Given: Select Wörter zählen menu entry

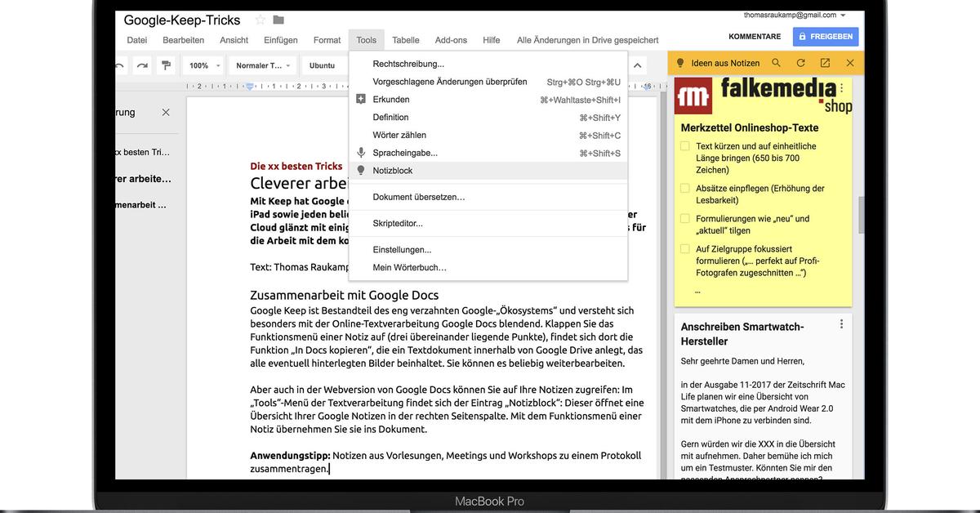Looking at the screenshot, I should (x=488, y=136).
